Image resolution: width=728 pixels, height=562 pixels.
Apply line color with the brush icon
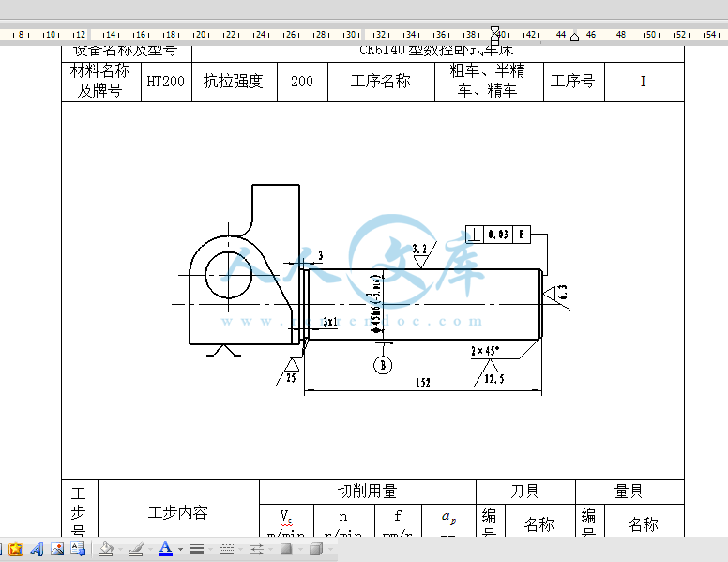pyautogui.click(x=135, y=550)
